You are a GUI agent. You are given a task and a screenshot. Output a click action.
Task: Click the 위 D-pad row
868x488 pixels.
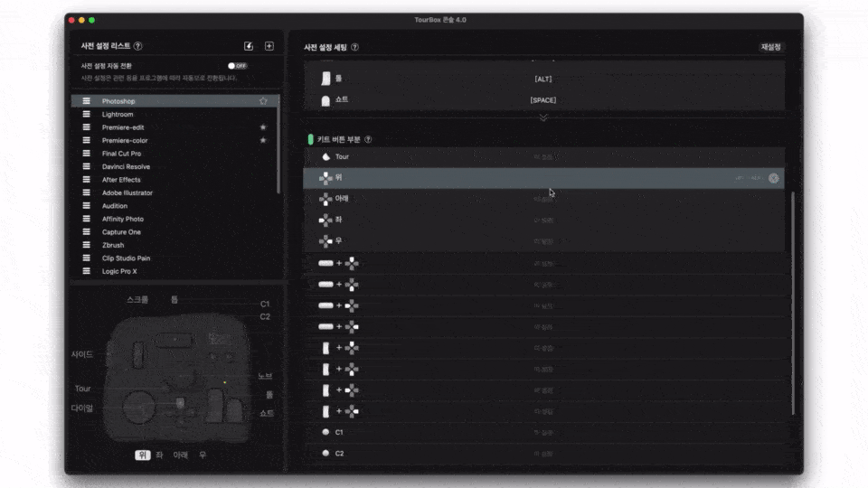point(543,178)
